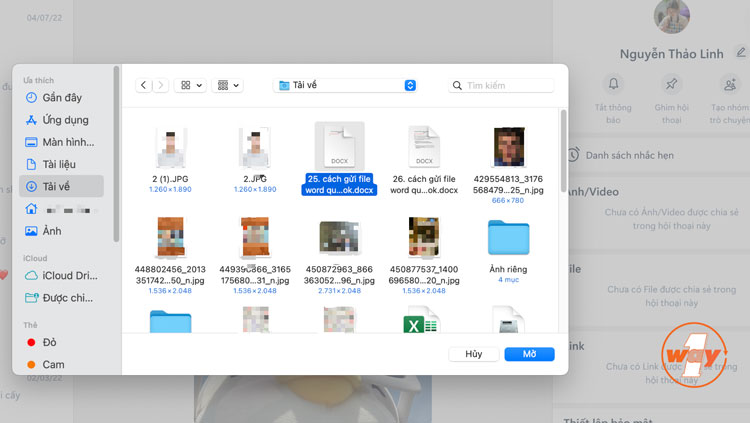Click the 25. cách gửi file word filename label
Viewport: 750px width, 423px height.
click(339, 184)
